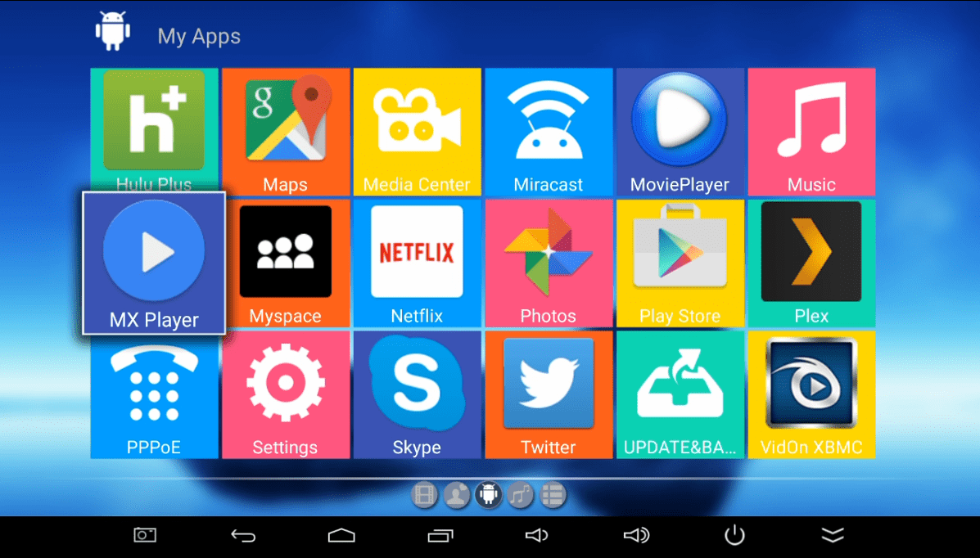Click the My Apps title
The height and width of the screenshot is (558, 980).
(x=199, y=36)
